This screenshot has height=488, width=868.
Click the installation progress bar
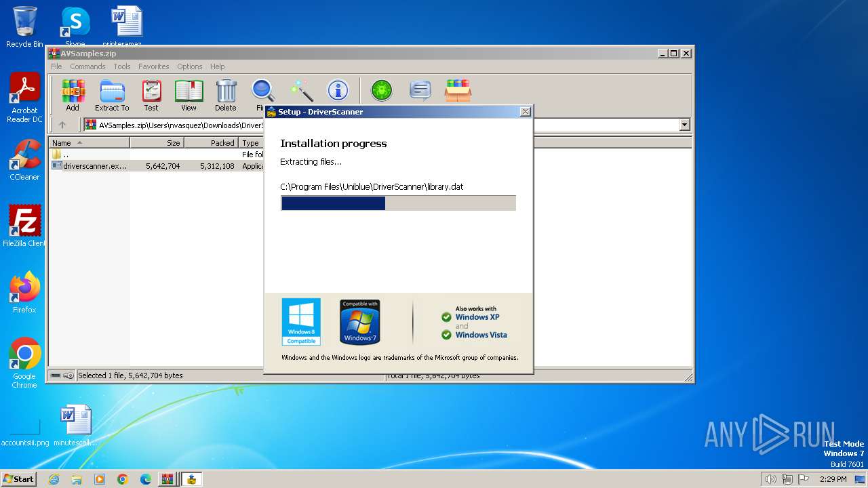[399, 203]
